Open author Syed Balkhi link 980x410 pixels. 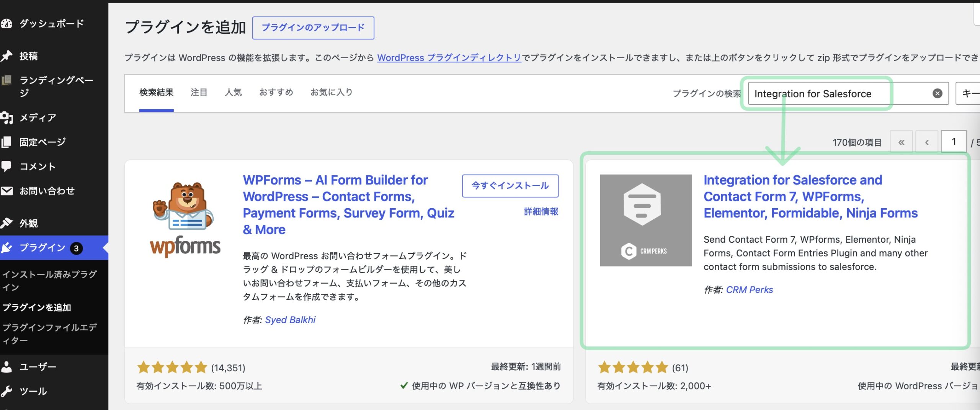tap(290, 320)
